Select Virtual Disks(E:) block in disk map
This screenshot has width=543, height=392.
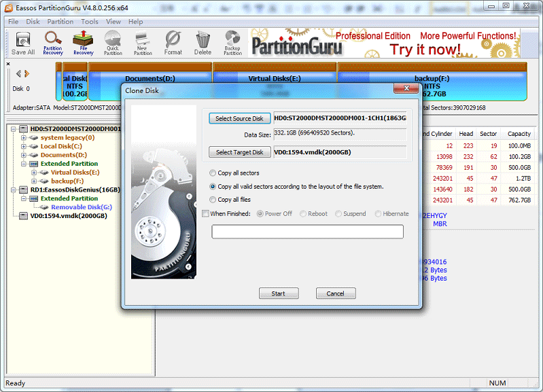(275, 82)
